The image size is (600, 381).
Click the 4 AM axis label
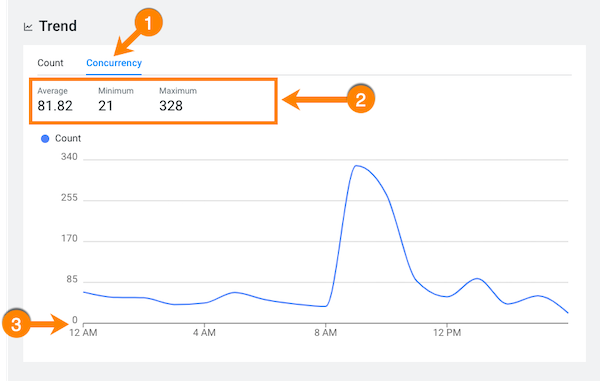coord(204,332)
